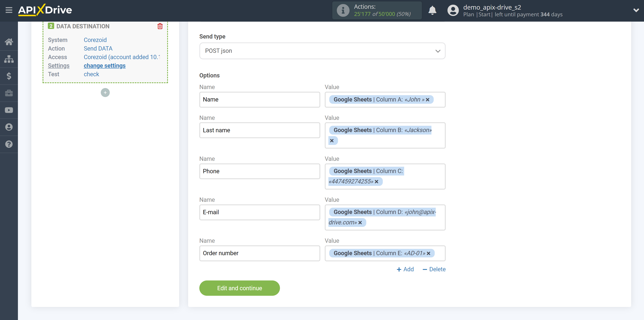Click the check test link
This screenshot has width=644, height=320.
(x=91, y=74)
